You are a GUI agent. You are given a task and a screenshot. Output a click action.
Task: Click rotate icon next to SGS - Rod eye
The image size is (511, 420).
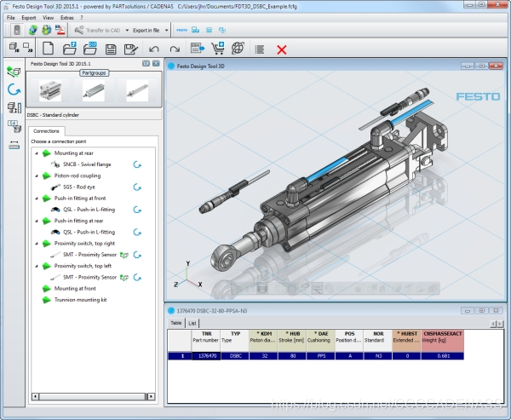(137, 187)
